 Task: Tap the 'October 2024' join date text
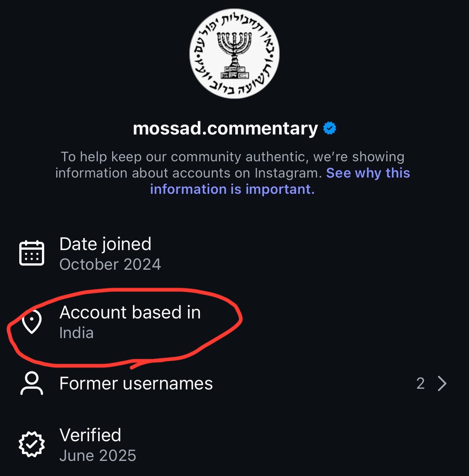click(110, 264)
